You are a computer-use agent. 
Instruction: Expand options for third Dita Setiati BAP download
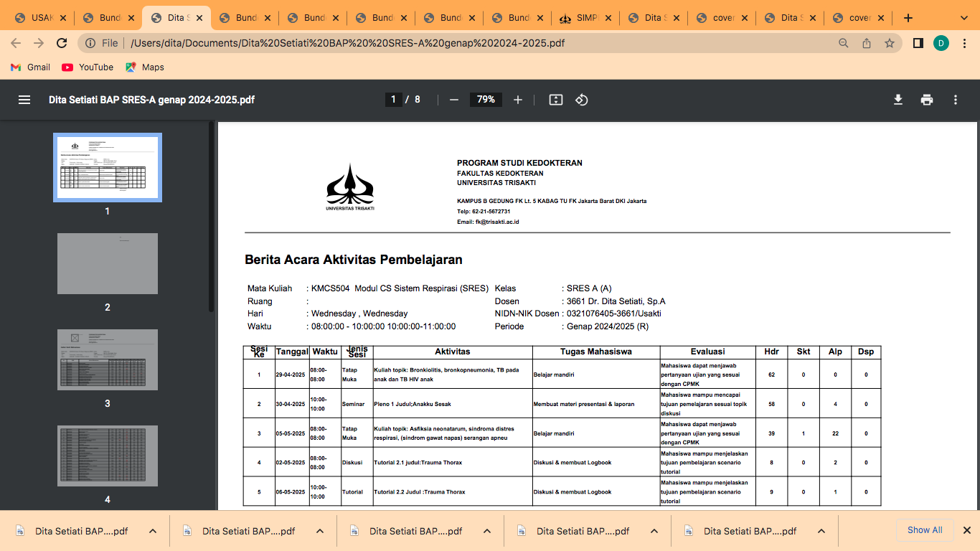tap(487, 531)
